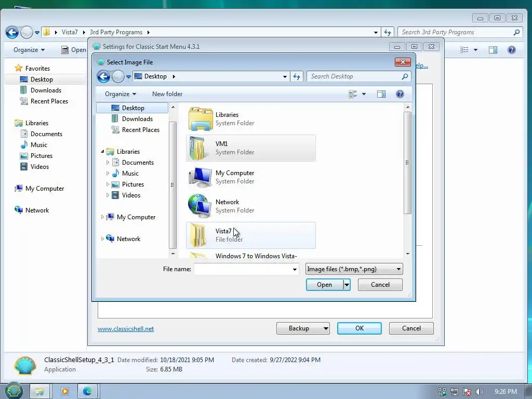The width and height of the screenshot is (532, 399).
Task: Expand Pictures node in dialog tree
Action: [x=108, y=184]
